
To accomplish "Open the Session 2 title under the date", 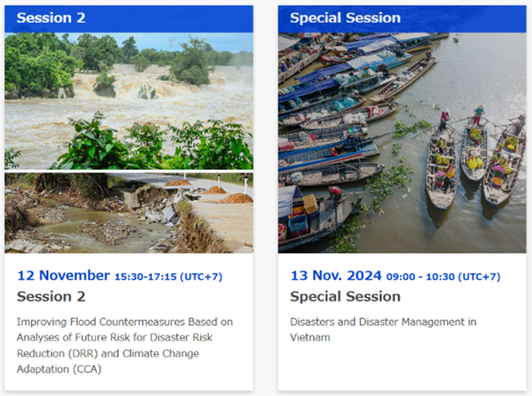I will coord(51,296).
